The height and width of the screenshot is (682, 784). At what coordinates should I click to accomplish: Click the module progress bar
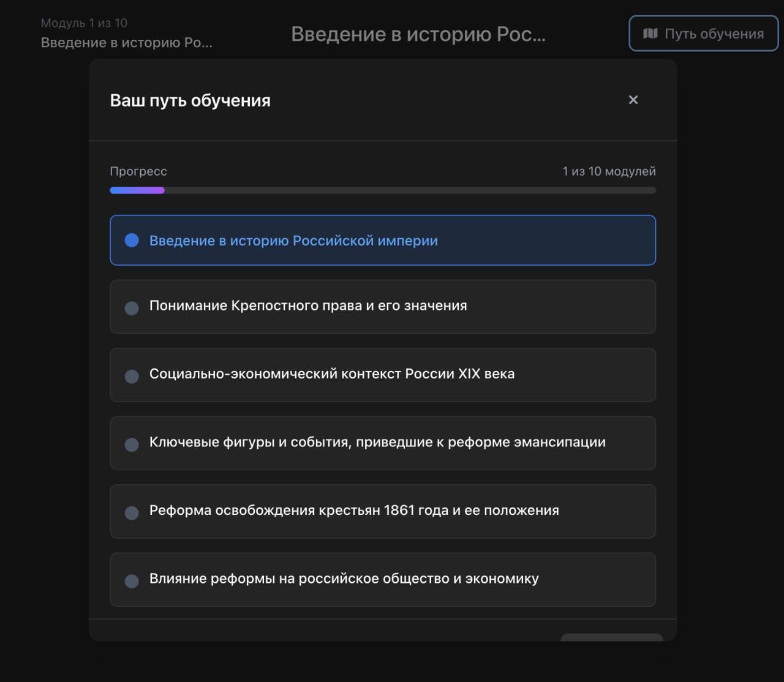tap(383, 190)
